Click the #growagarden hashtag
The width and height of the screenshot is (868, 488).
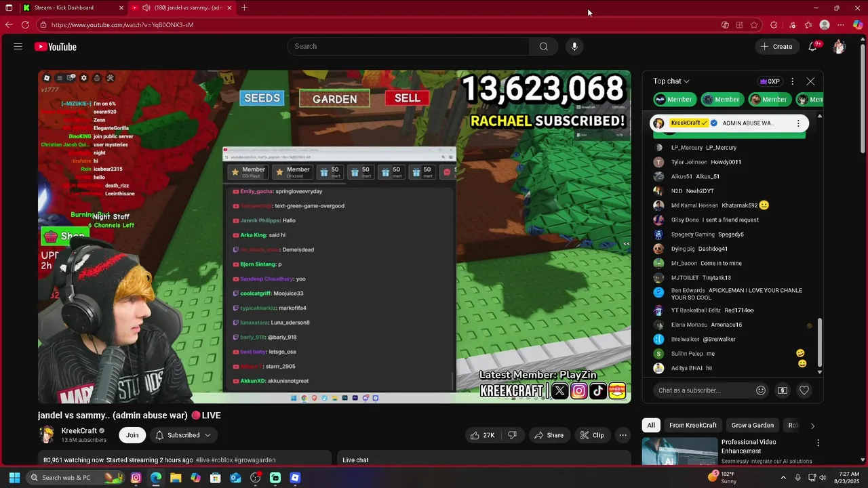click(x=255, y=460)
